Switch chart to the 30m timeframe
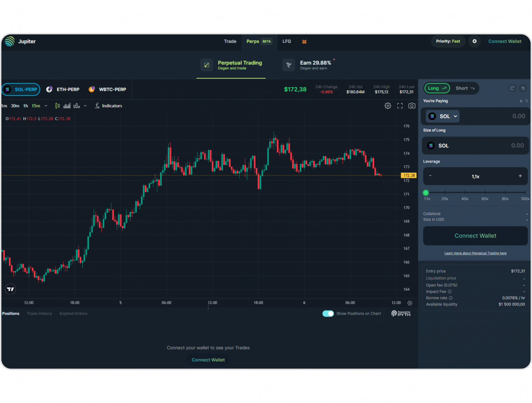This screenshot has height=403, width=532. (x=15, y=106)
